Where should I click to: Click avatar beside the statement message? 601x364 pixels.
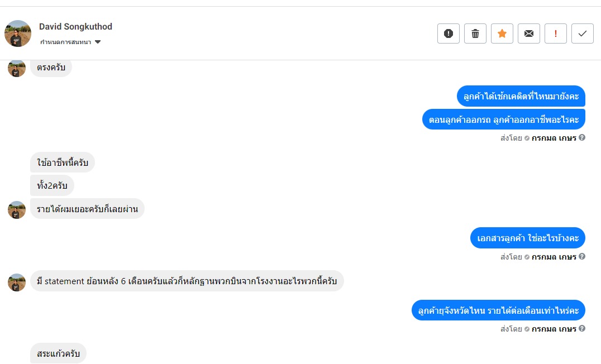tap(17, 282)
